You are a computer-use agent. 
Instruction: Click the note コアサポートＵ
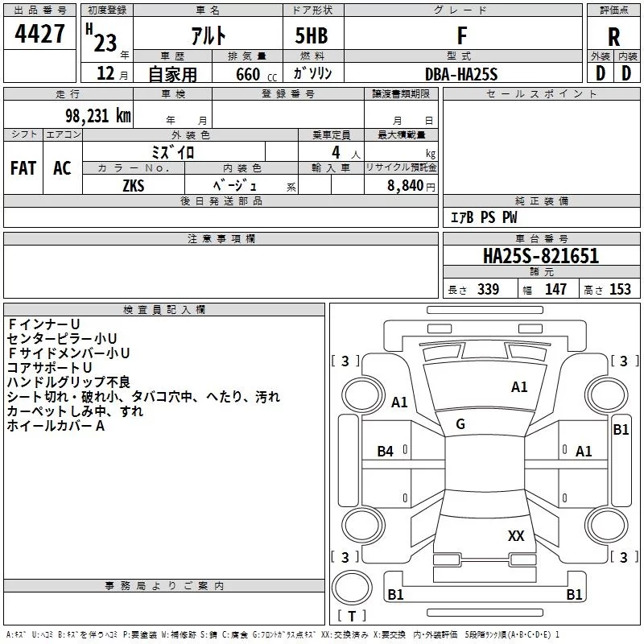(x=49, y=368)
